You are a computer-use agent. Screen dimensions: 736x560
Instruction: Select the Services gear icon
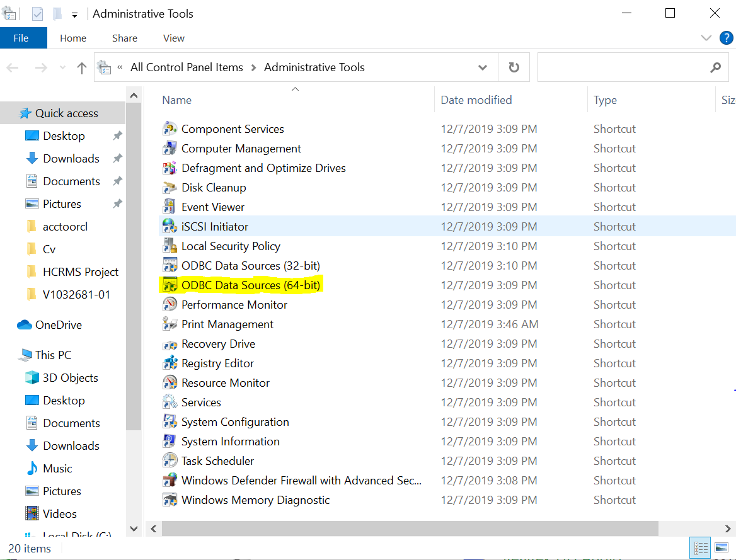170,403
